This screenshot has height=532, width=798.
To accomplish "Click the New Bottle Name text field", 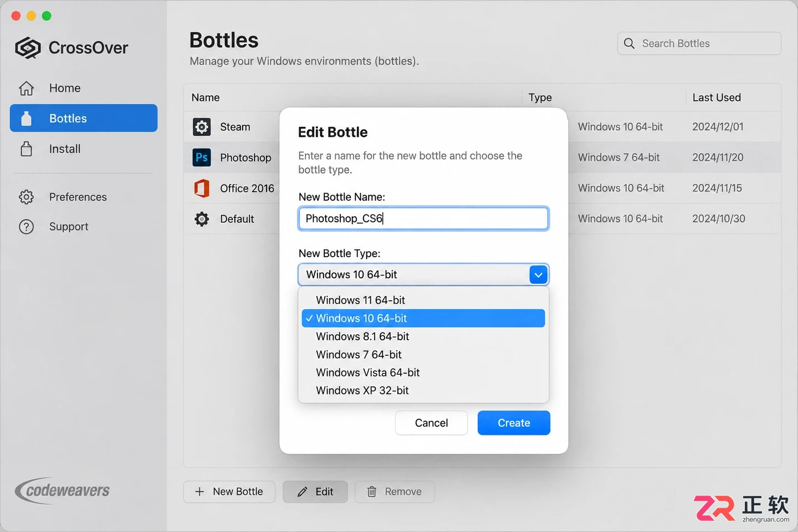I will [x=423, y=218].
